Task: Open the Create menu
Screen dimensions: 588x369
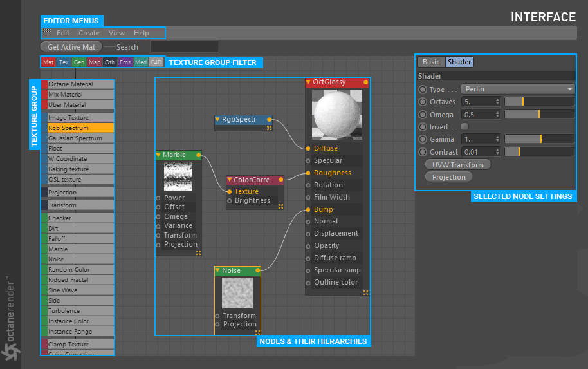Action: click(x=89, y=33)
